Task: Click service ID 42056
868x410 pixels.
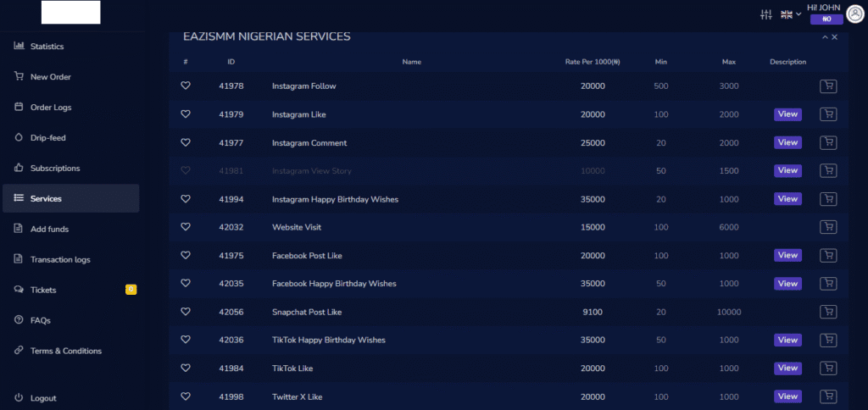Action: click(x=231, y=312)
